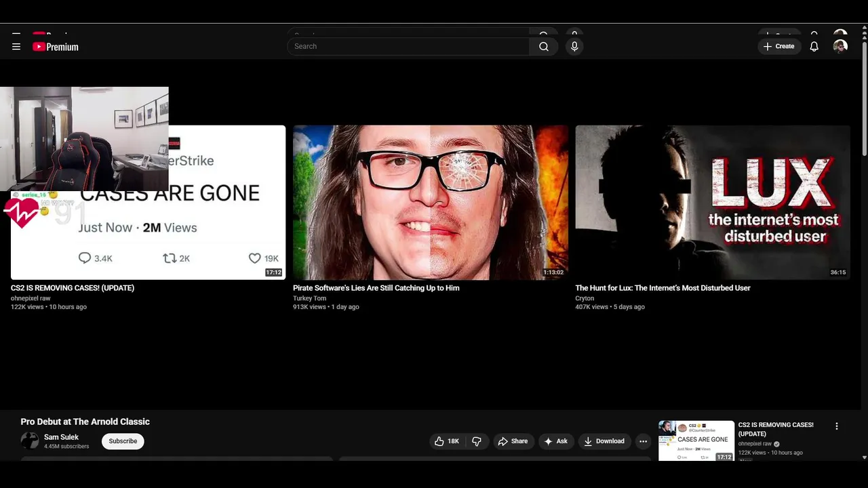Open sidebar title CS2 IS REMOVING CASES! (UPDATE)
868x488 pixels.
pos(776,429)
